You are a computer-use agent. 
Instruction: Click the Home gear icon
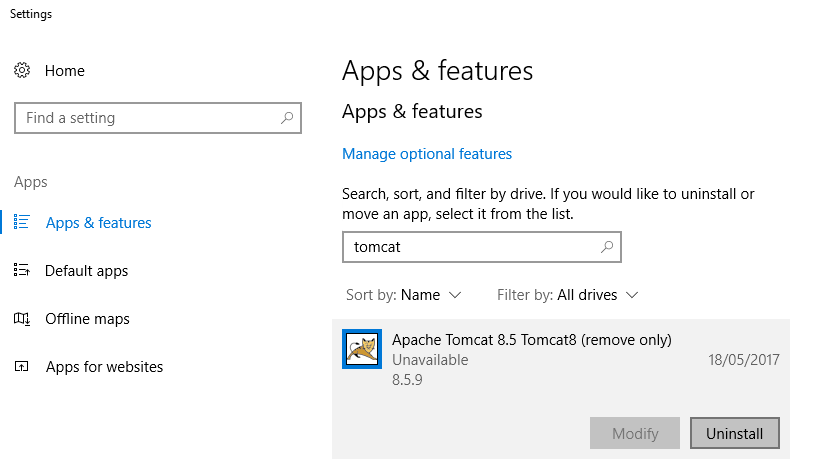click(x=22, y=70)
